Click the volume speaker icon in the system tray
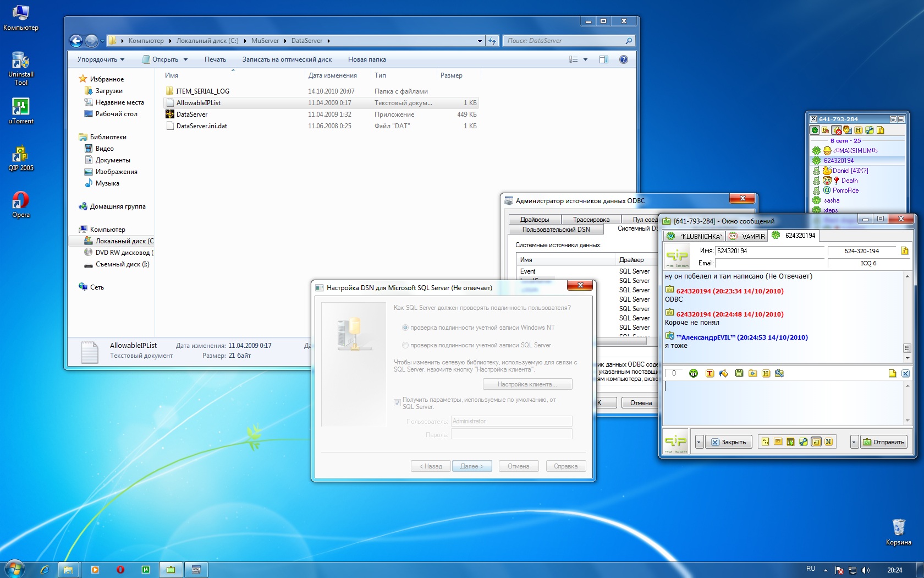Viewport: 924px width, 578px height. [x=866, y=570]
